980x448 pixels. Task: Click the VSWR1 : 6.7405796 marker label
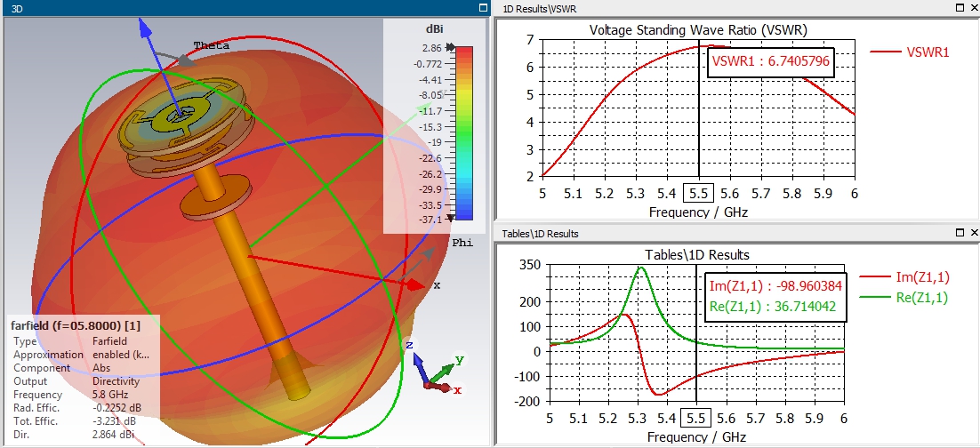[x=771, y=62]
